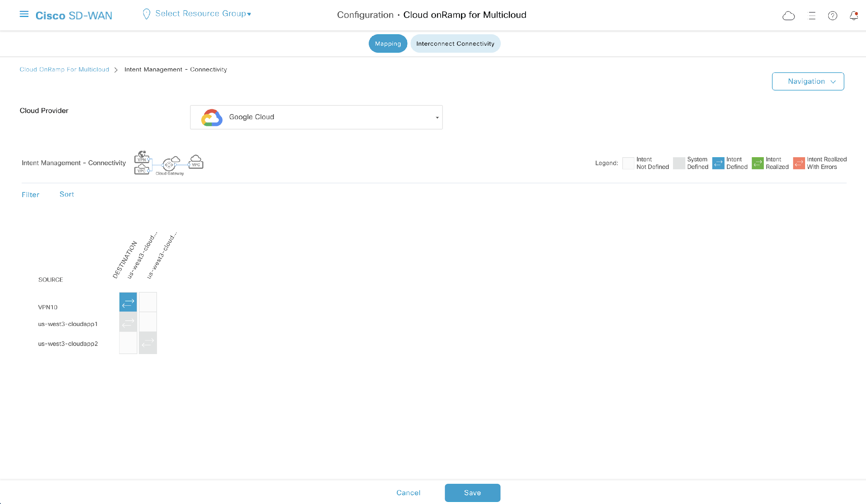The width and height of the screenshot is (866, 504).
Task: Open the Cloud Provider Google Cloud dropdown
Action: [x=316, y=117]
